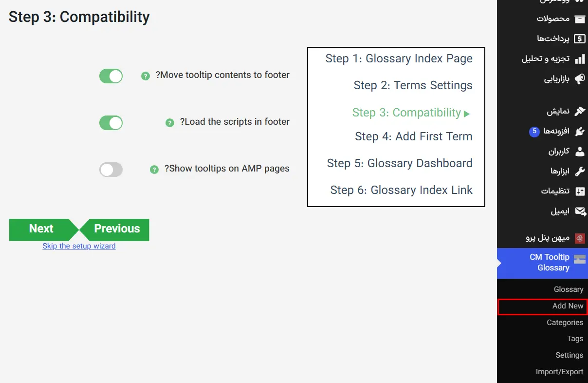The height and width of the screenshot is (383, 588).
Task: Jump to Step 1: Glossary Index Page
Action: (399, 58)
